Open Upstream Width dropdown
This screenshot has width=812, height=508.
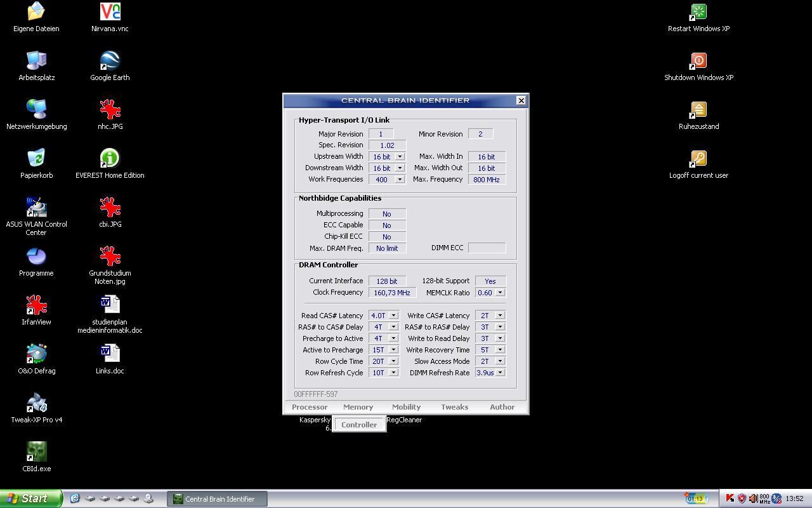point(400,156)
